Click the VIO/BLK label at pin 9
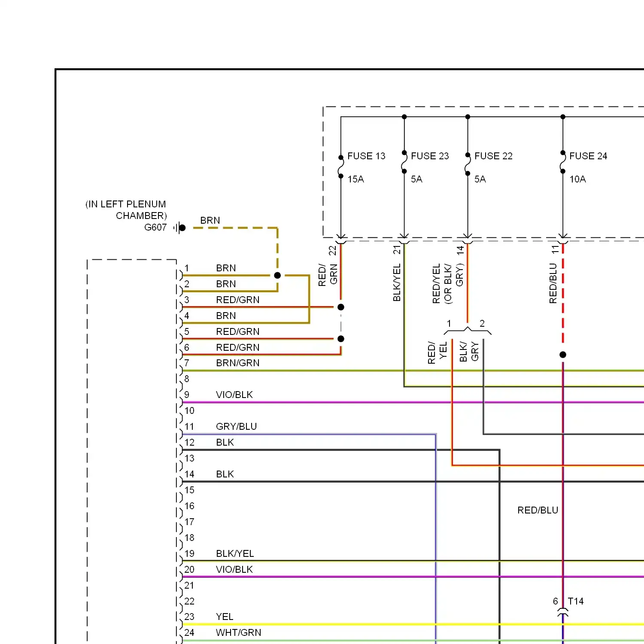Screen dimensions: 644x644 click(x=234, y=395)
